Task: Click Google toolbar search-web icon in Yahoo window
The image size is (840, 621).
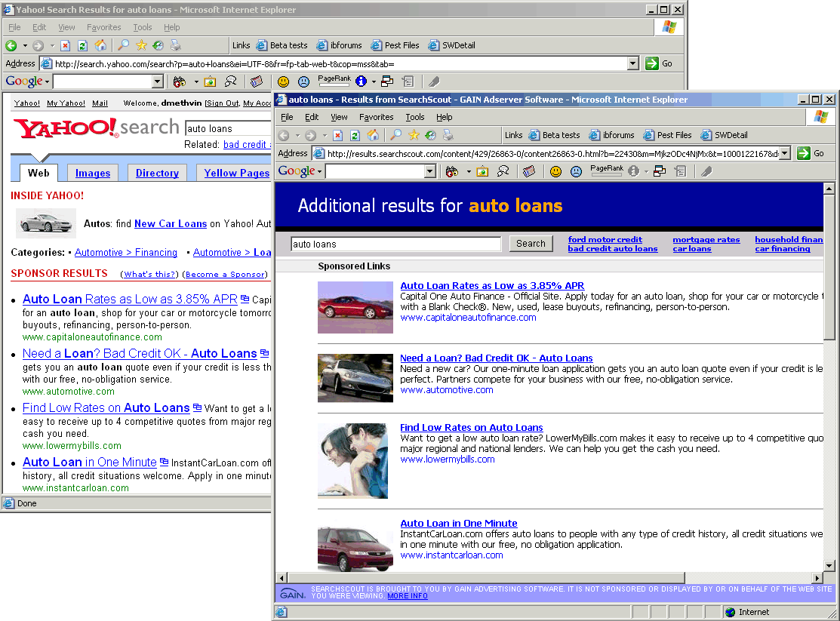Action: [x=180, y=81]
